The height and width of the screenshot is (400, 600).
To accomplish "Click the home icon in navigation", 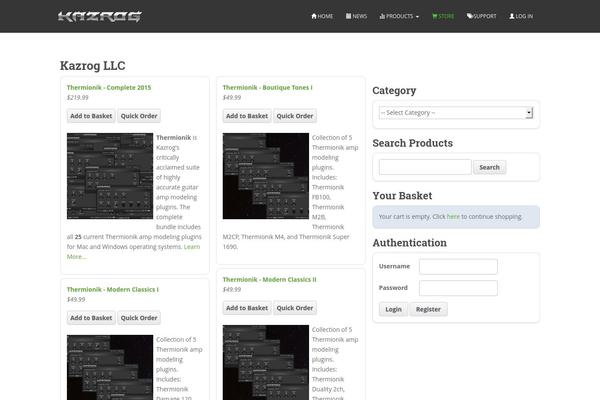I will pyautogui.click(x=314, y=16).
